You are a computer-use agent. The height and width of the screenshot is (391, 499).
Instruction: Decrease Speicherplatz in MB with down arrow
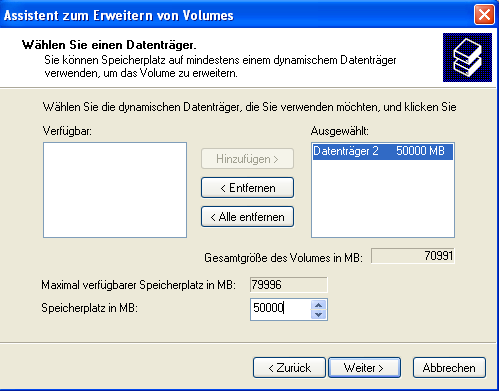pyautogui.click(x=318, y=314)
